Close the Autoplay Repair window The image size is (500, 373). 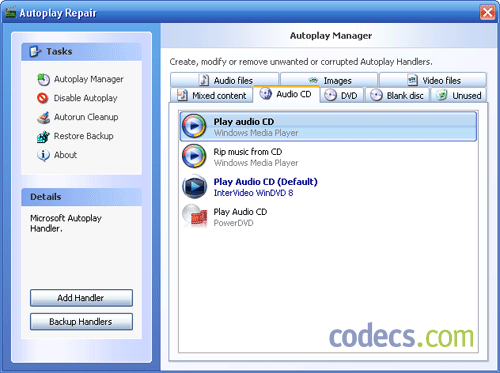tap(487, 13)
